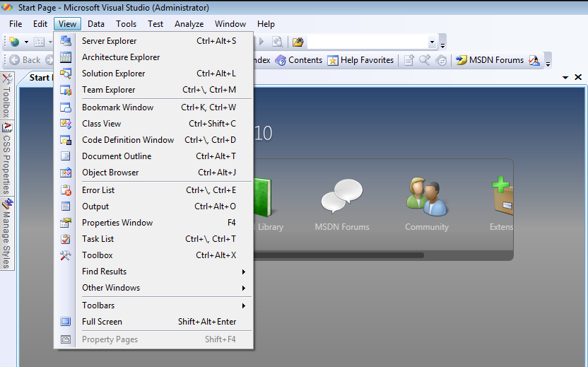Choose Properties Window menu entry
The width and height of the screenshot is (588, 367).
click(154, 223)
